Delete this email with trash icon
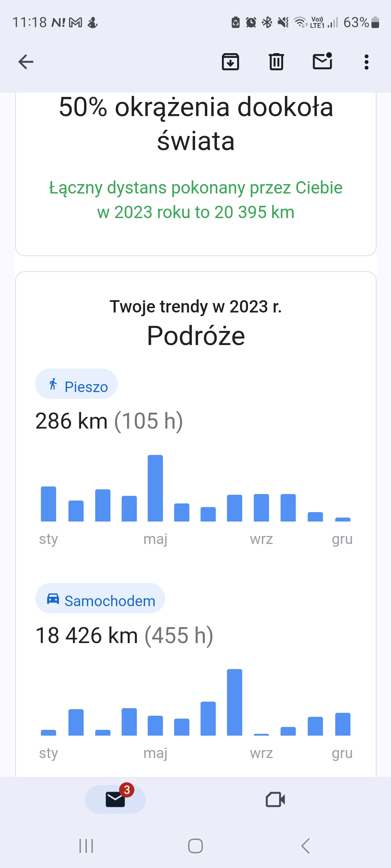 coord(276,62)
